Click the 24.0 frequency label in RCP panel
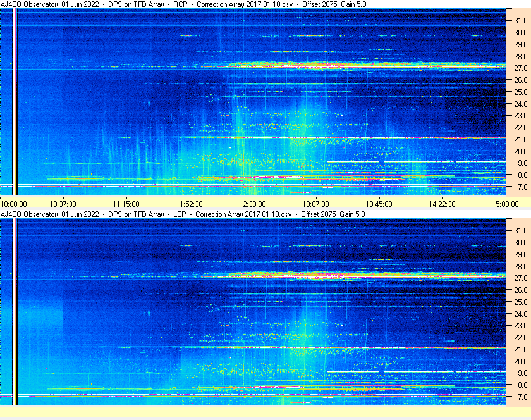The height and width of the screenshot is (420, 531). tap(521, 104)
